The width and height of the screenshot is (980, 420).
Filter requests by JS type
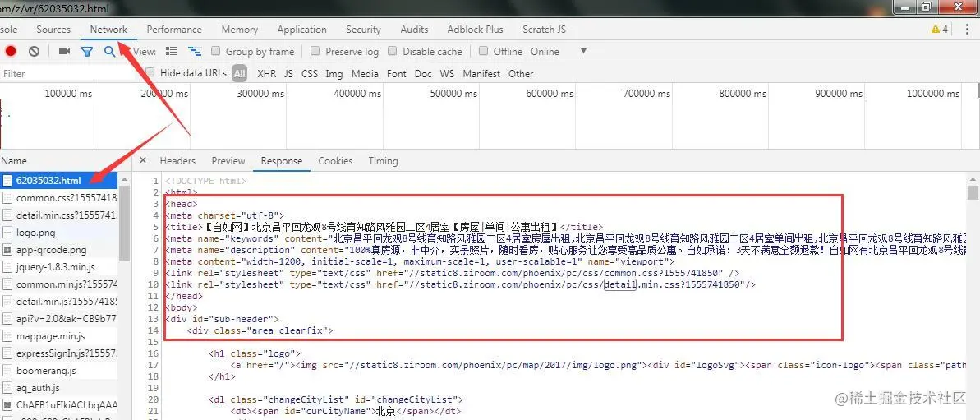point(289,74)
